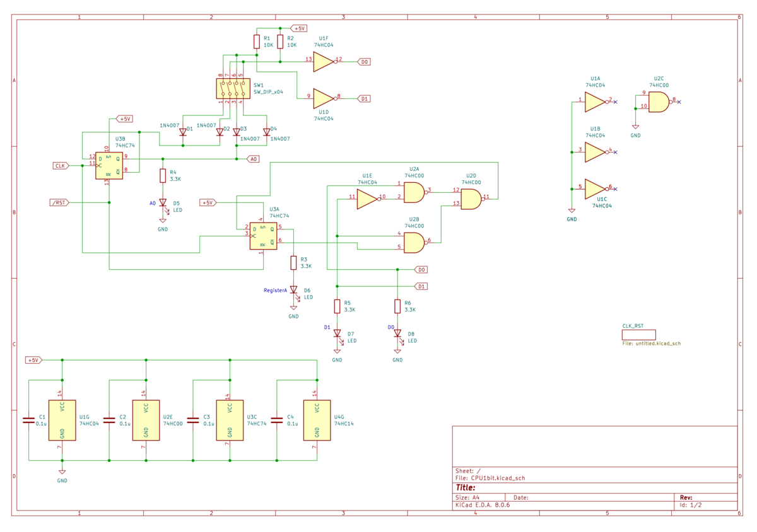Click the U2E 74HC00 power unit block
Image resolution: width=757 pixels, height=532 pixels.
tap(146, 420)
